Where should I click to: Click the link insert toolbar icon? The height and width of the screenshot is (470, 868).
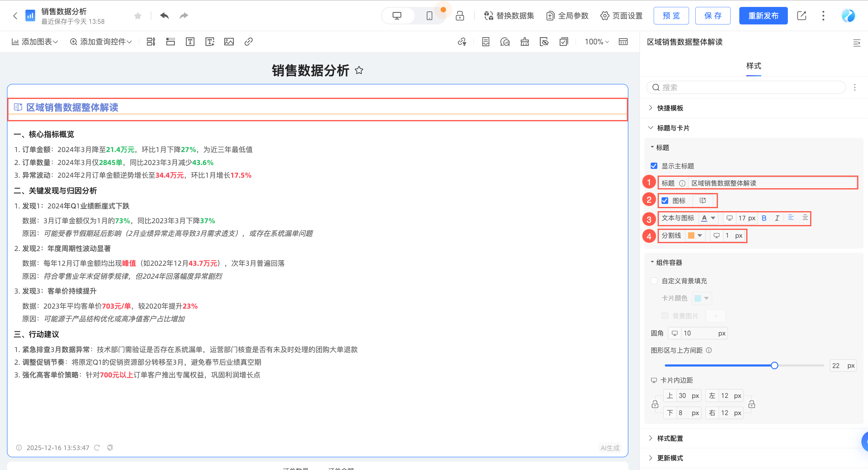[248, 42]
